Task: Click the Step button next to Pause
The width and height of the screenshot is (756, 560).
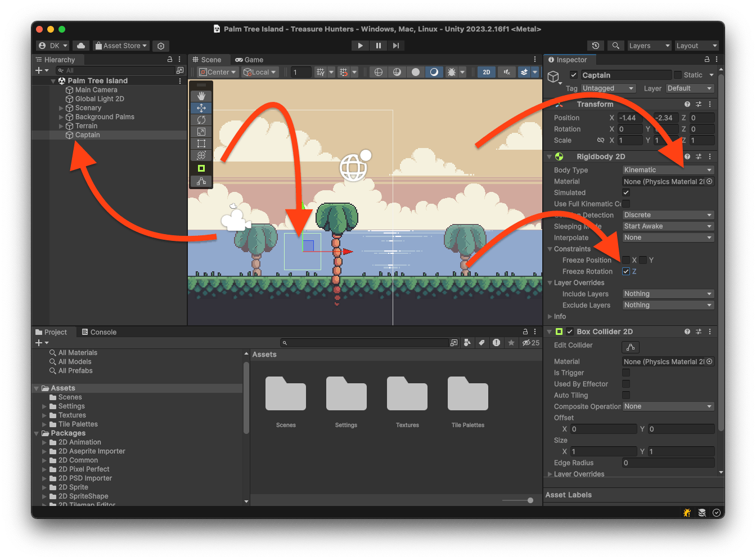Action: 396,46
